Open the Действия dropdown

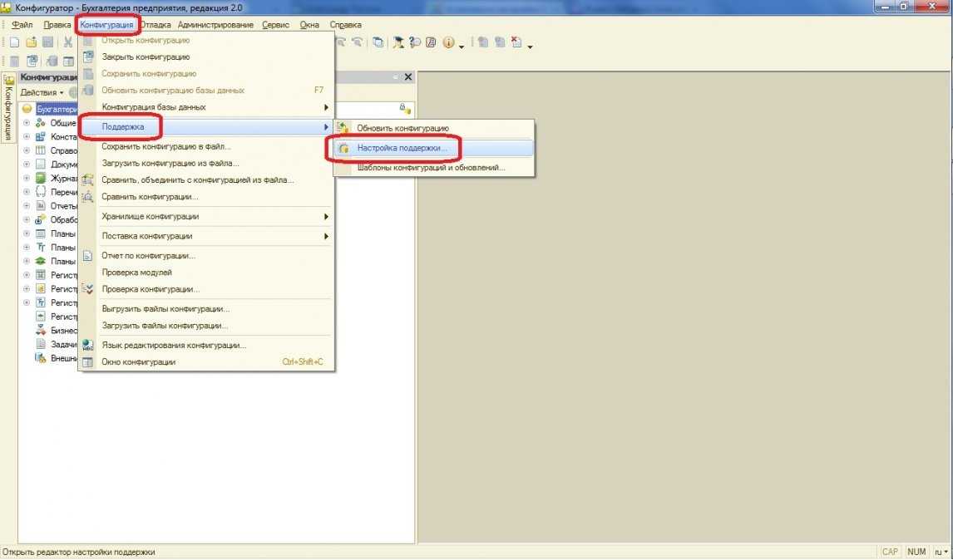point(42,92)
